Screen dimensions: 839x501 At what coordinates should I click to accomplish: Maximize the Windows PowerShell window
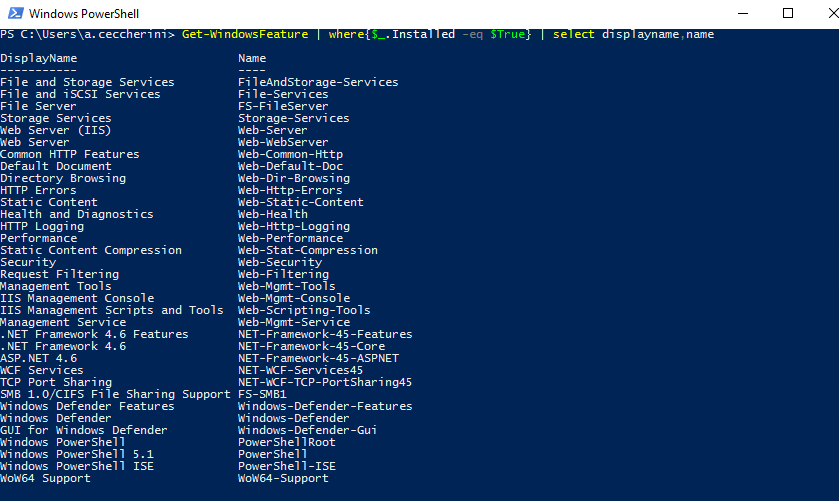coord(788,13)
